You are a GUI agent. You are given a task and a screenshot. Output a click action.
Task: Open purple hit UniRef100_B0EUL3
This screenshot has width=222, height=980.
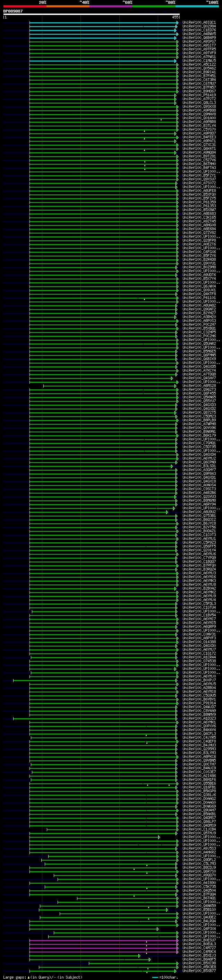point(199,944)
